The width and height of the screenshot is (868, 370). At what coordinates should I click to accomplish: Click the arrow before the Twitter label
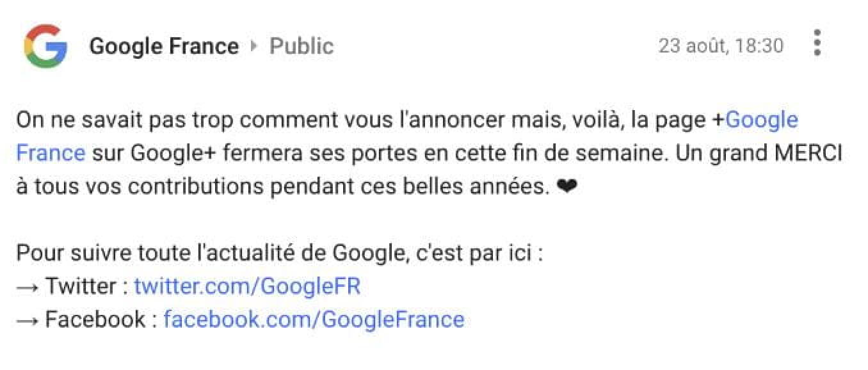[28, 286]
